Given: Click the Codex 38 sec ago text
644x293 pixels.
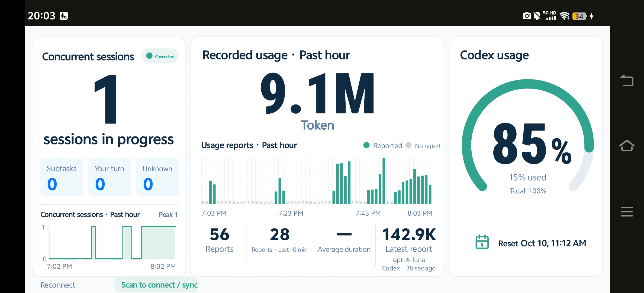Looking at the screenshot, I should point(409,268).
